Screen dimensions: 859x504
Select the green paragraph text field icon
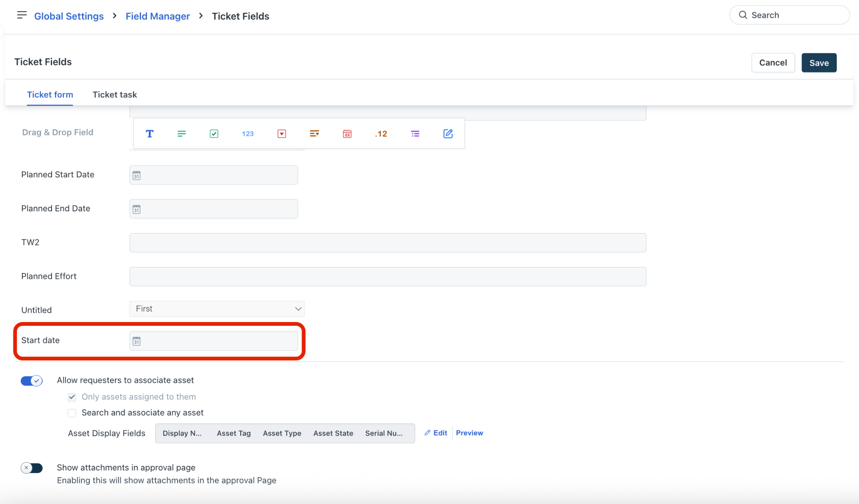click(x=182, y=134)
